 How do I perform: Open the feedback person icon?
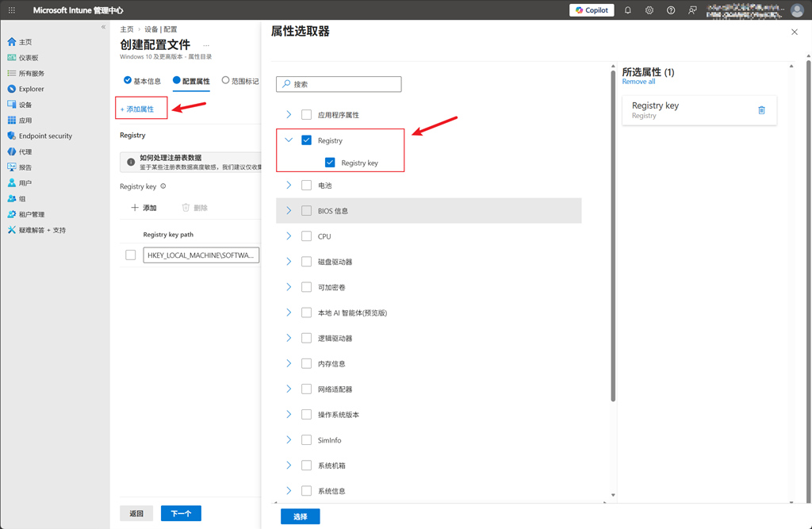[x=692, y=10]
